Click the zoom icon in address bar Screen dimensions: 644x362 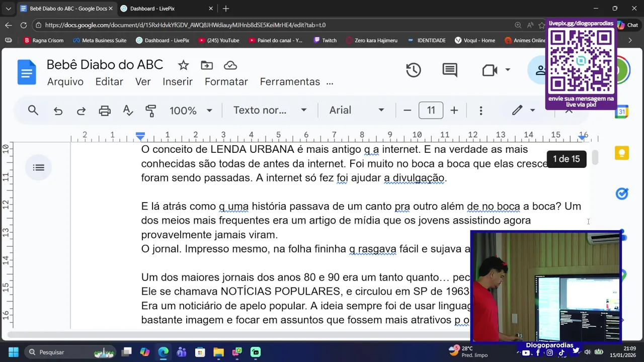pos(518,25)
